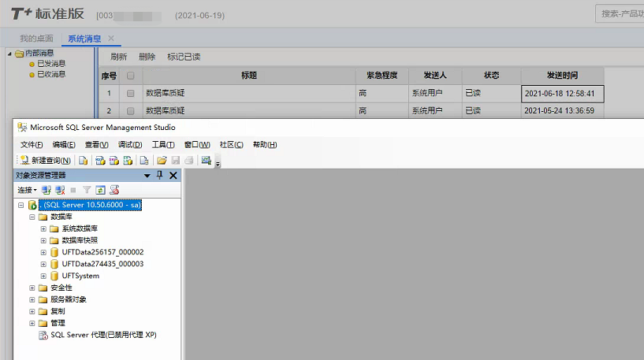The height and width of the screenshot is (360, 644).
Task: Open the 文件(F) menu
Action: point(32,145)
